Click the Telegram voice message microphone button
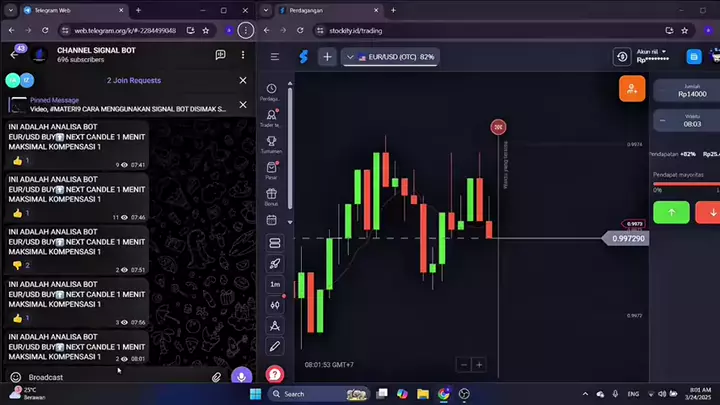 (240, 377)
